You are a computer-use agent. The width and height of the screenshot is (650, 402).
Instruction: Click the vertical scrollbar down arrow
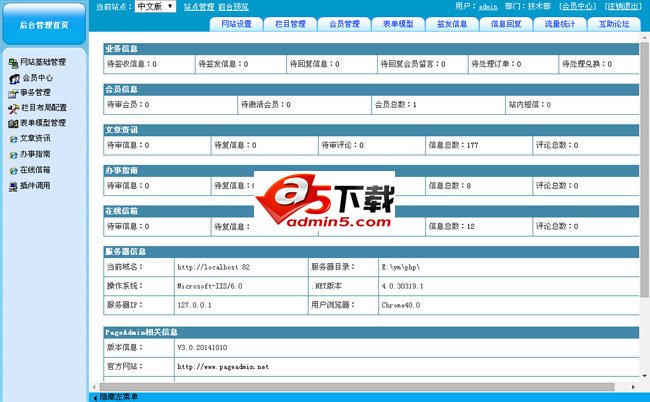coord(645,376)
